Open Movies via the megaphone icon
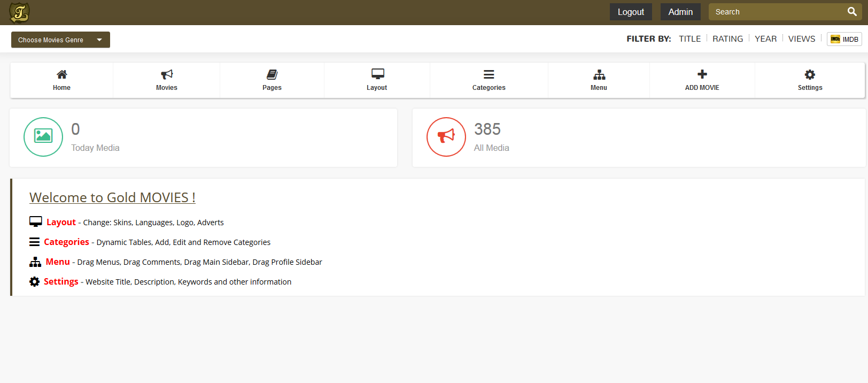 167,74
